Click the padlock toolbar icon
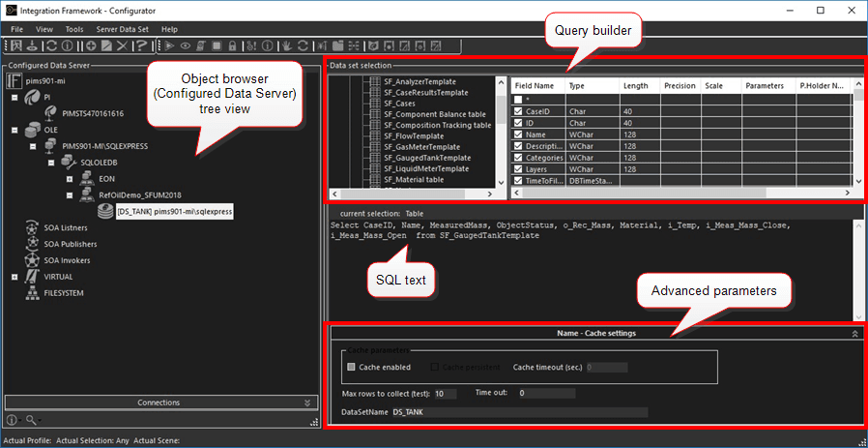868x448 pixels. (233, 46)
